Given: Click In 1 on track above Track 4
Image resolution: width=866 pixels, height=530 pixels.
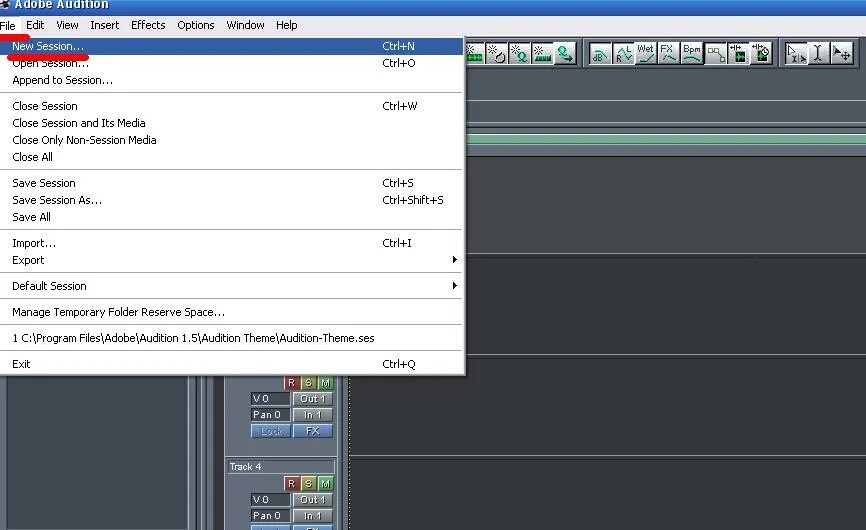Looking at the screenshot, I should point(313,415).
